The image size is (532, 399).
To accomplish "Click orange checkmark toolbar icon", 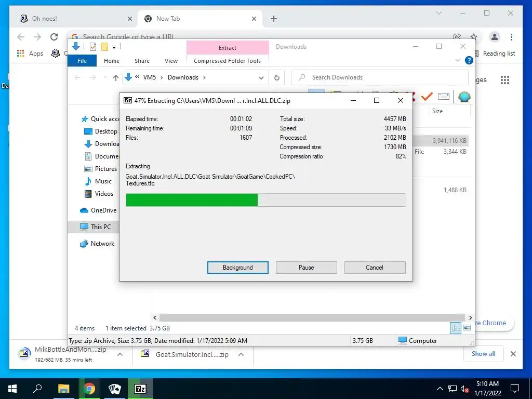I will pos(427,97).
